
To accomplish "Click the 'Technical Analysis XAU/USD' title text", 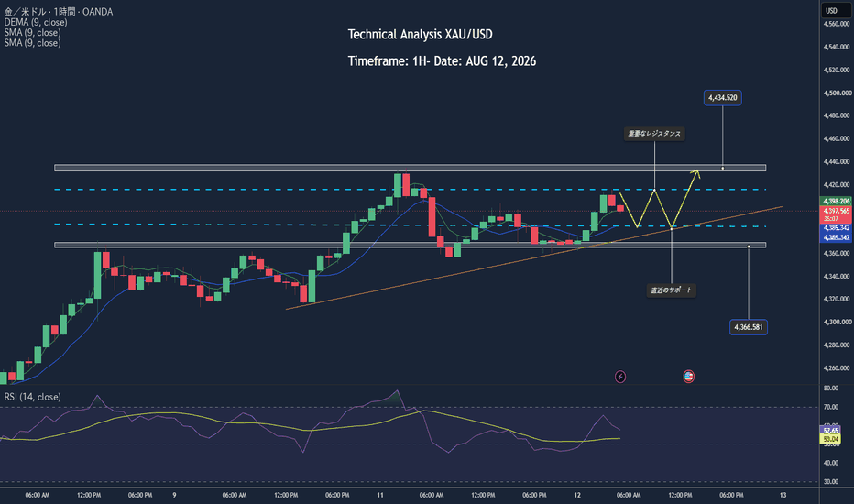I will (420, 34).
